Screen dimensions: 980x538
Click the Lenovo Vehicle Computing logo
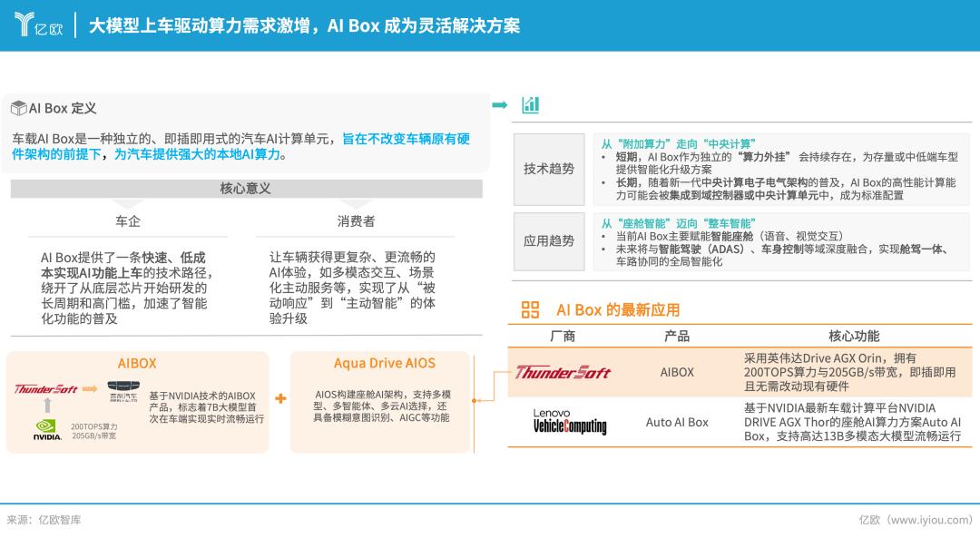coord(569,422)
